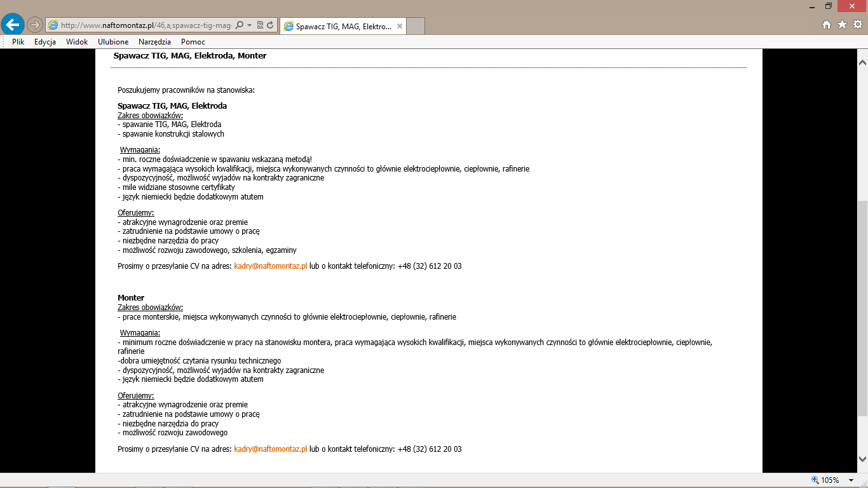Screen dimensions: 868x488
Task: Click 'min. roczne doświadczenie w spawaniu' line
Action: pos(215,159)
